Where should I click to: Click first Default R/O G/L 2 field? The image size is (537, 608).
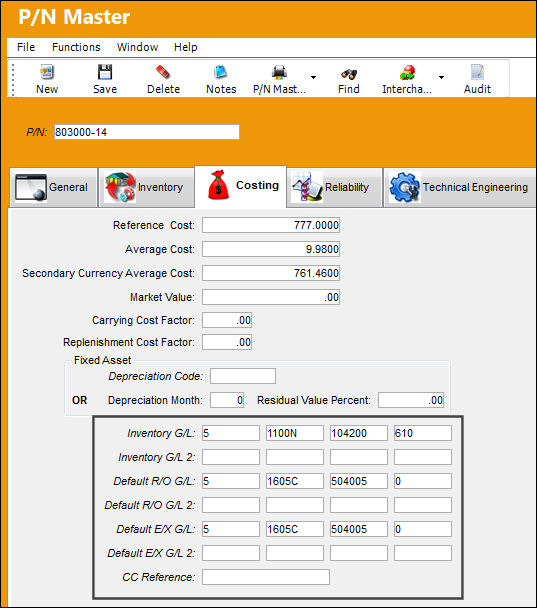tap(231, 505)
